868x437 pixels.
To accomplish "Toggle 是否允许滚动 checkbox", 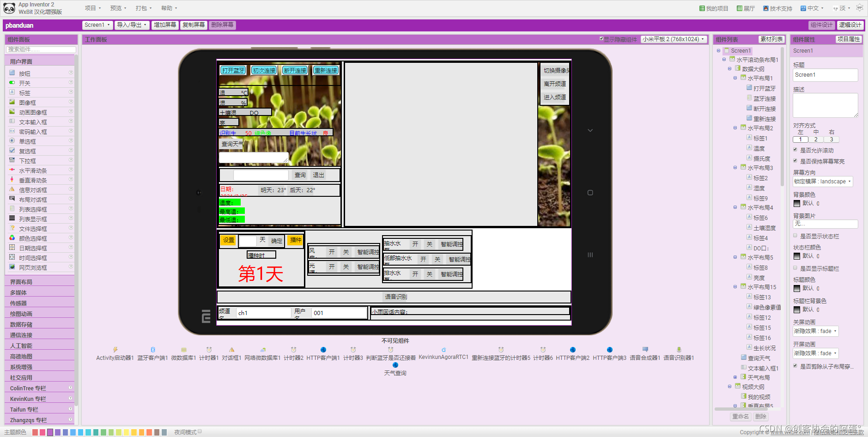I will coord(795,150).
